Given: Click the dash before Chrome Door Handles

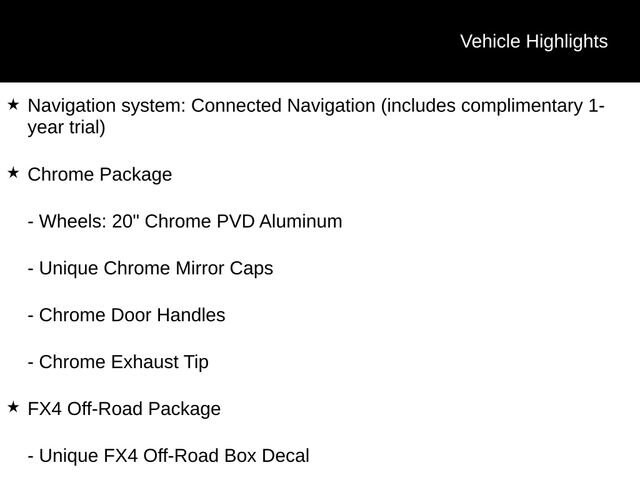Looking at the screenshot, I should pos(31,316).
